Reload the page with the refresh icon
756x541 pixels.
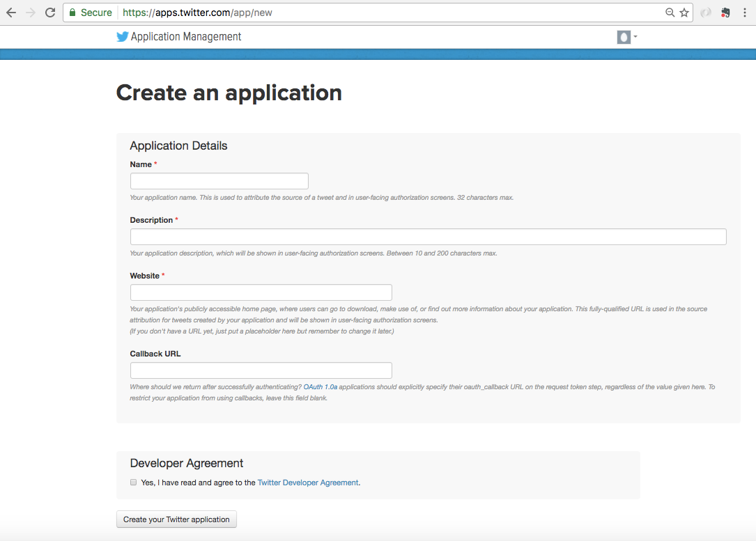click(49, 13)
